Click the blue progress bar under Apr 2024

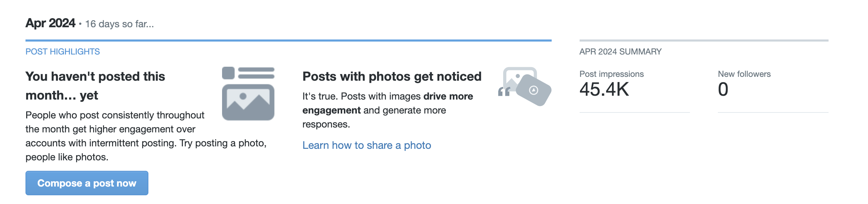[288, 41]
